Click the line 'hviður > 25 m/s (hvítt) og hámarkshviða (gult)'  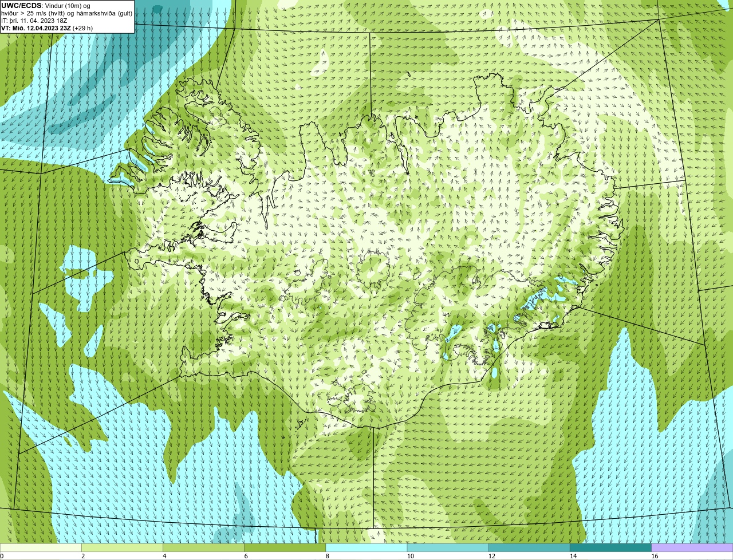click(x=66, y=13)
